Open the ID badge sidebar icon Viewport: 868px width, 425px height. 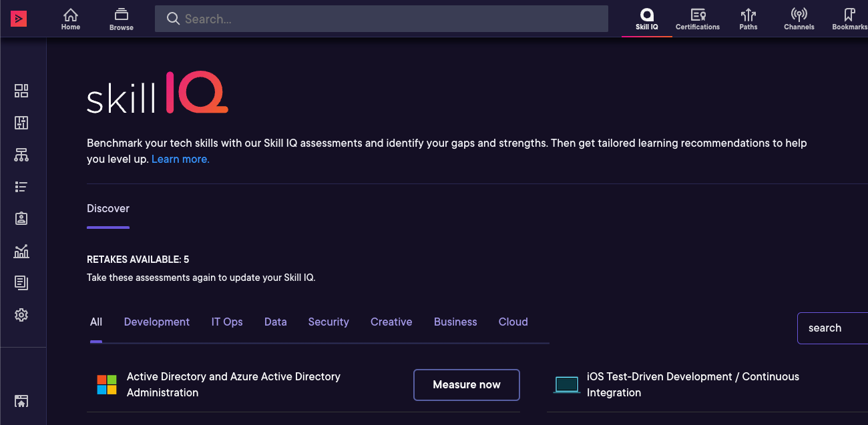pyautogui.click(x=21, y=218)
